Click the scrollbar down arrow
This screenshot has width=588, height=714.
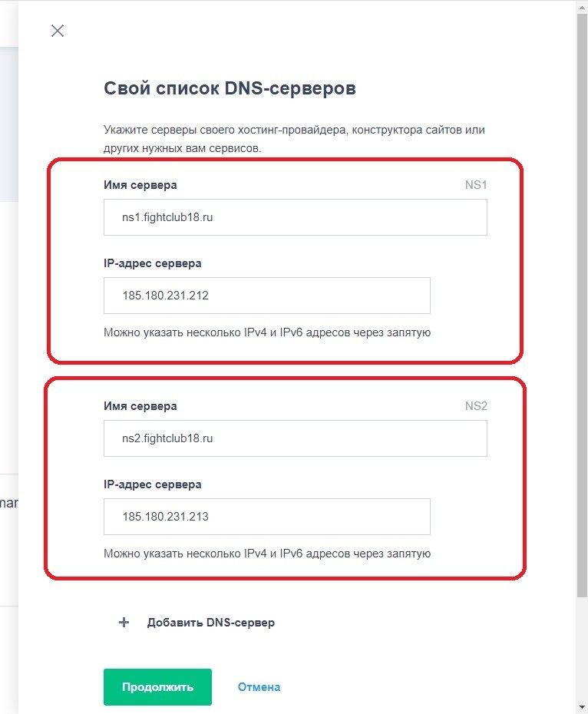[x=582, y=707]
